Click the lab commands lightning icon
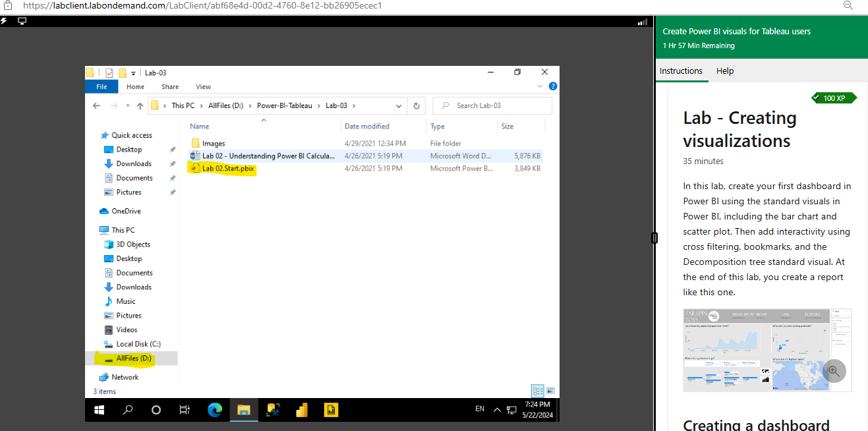 (4, 21)
